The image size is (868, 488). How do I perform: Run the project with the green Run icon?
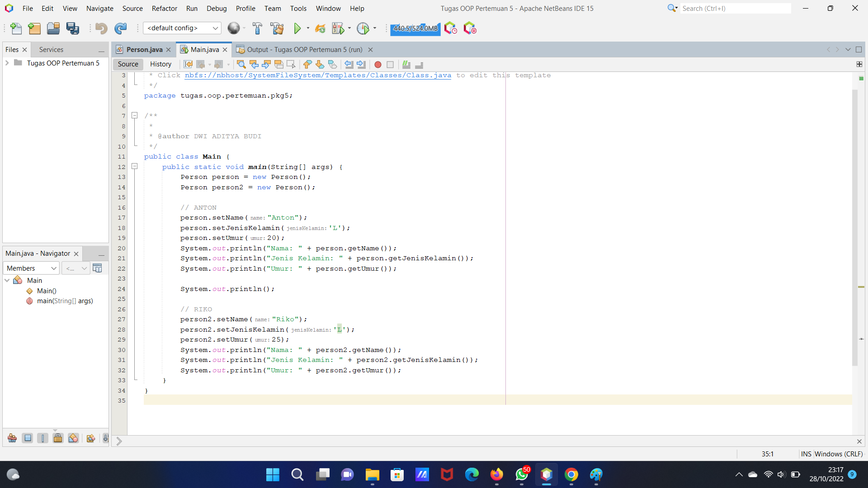[x=297, y=28]
